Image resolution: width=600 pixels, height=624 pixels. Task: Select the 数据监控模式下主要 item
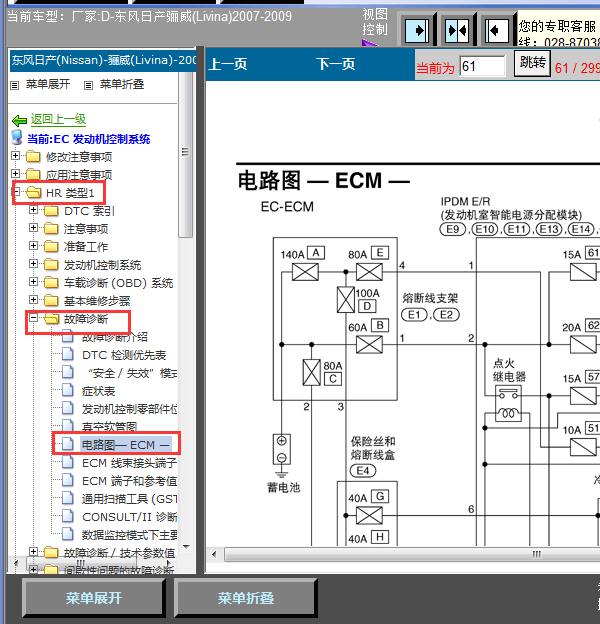point(130,535)
